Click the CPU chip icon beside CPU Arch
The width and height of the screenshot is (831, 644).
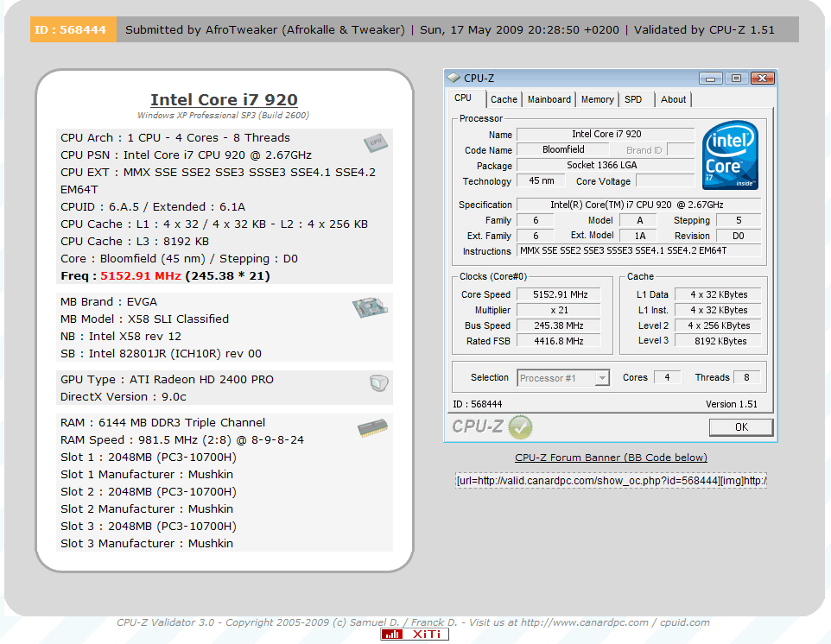(x=376, y=142)
